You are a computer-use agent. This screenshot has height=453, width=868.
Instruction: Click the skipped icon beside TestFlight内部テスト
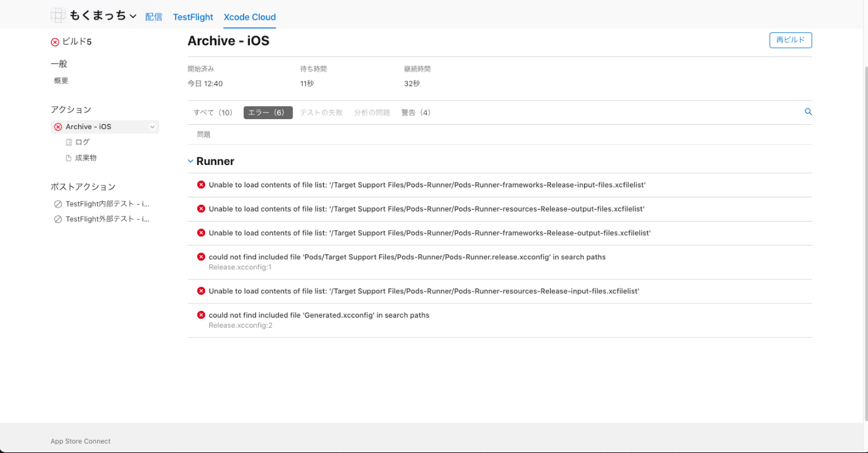(x=58, y=204)
